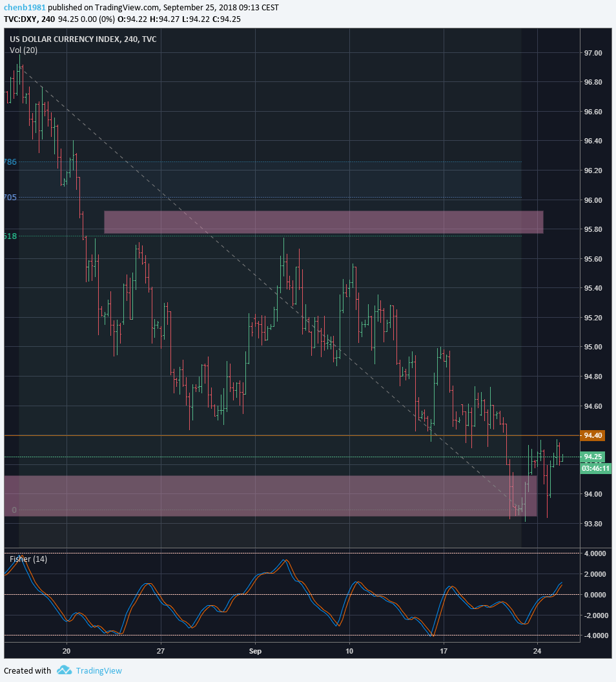The height and width of the screenshot is (682, 616).
Task: Click the 93.80 price axis value
Action: [593, 524]
